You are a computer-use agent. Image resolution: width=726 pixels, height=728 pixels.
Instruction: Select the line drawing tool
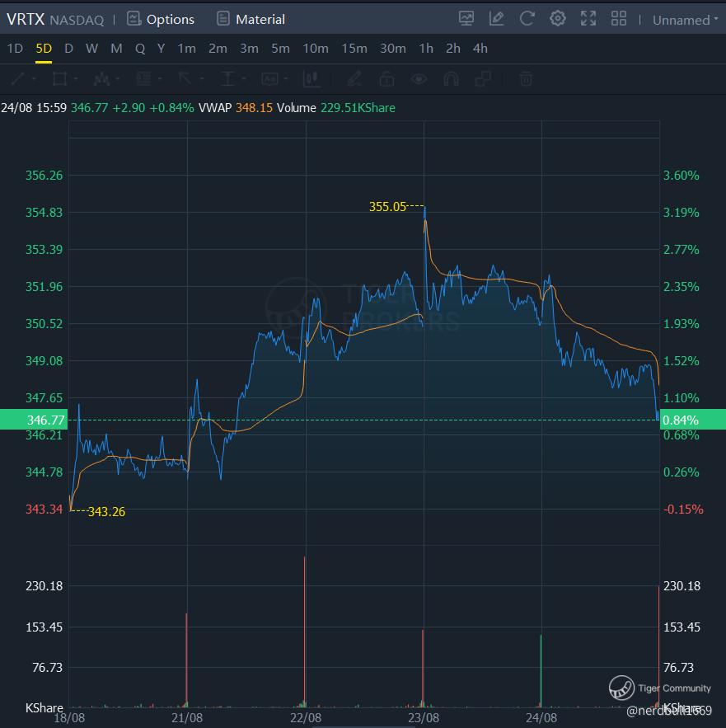(17, 78)
